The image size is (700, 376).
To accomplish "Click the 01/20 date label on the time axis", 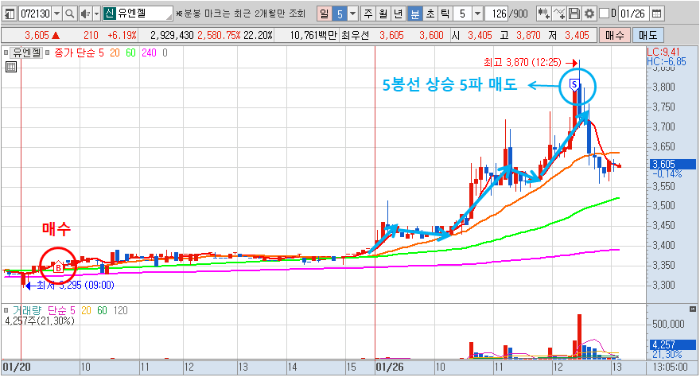I will (17, 368).
